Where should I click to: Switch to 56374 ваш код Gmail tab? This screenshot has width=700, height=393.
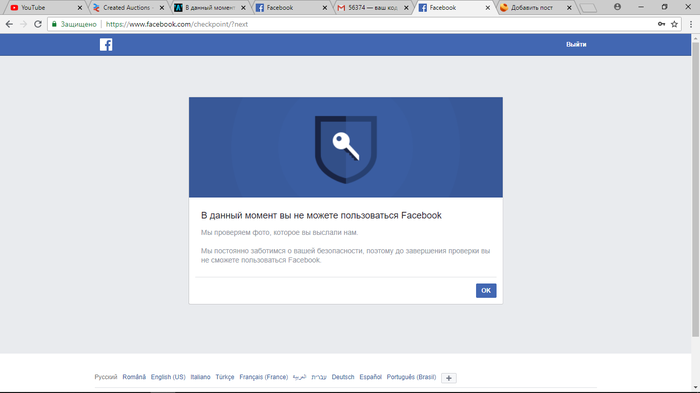(373, 8)
